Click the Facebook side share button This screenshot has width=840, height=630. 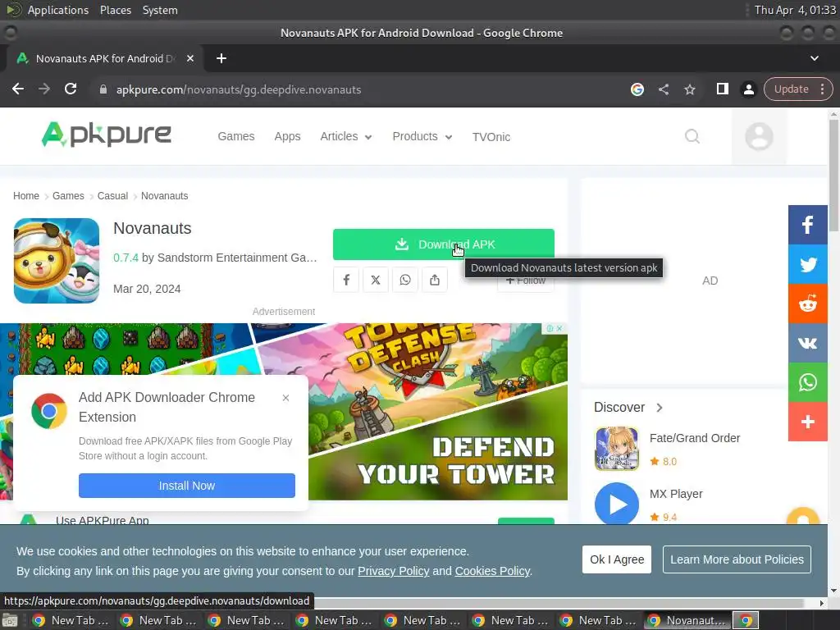(x=807, y=225)
